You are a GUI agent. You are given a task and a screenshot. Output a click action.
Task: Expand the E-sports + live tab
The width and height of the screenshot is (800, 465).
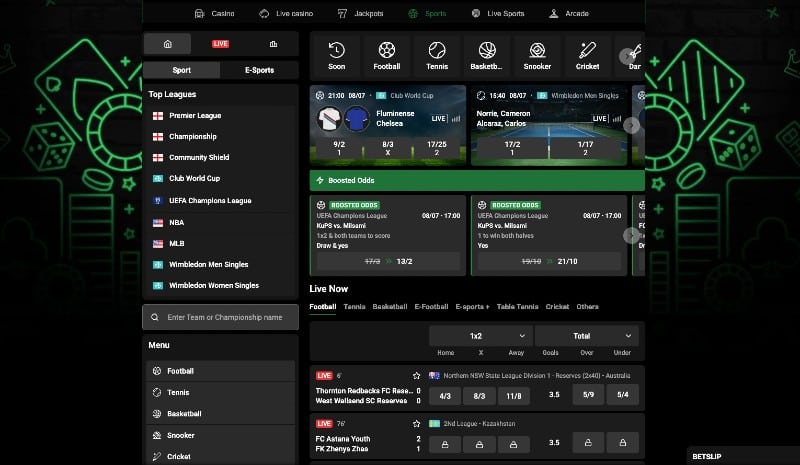(472, 307)
